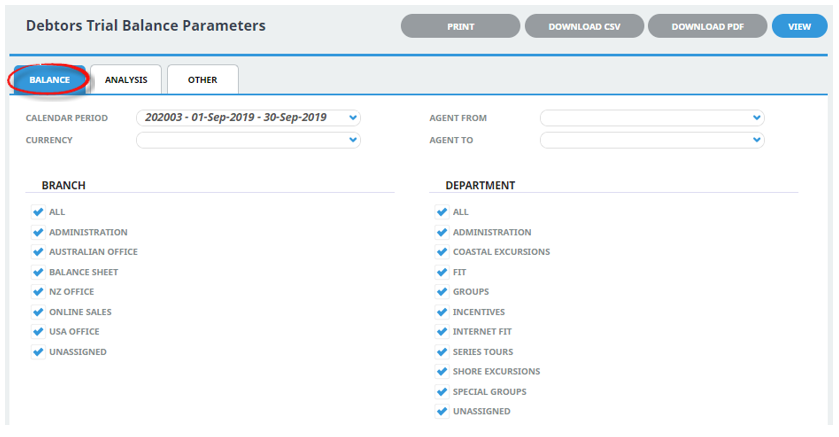Screen dimensions: 839x437
Task: Toggle the Online Sales branch checkbox
Action: click(38, 312)
